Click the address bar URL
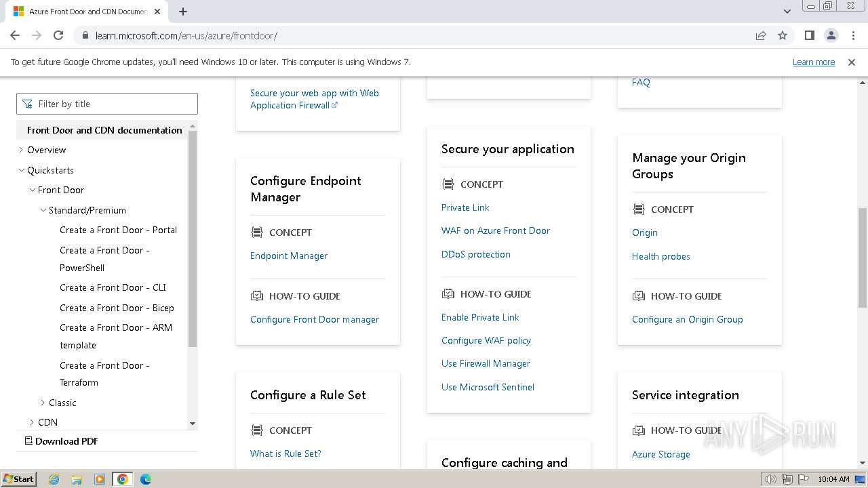Image resolution: width=868 pixels, height=488 pixels. tap(186, 35)
